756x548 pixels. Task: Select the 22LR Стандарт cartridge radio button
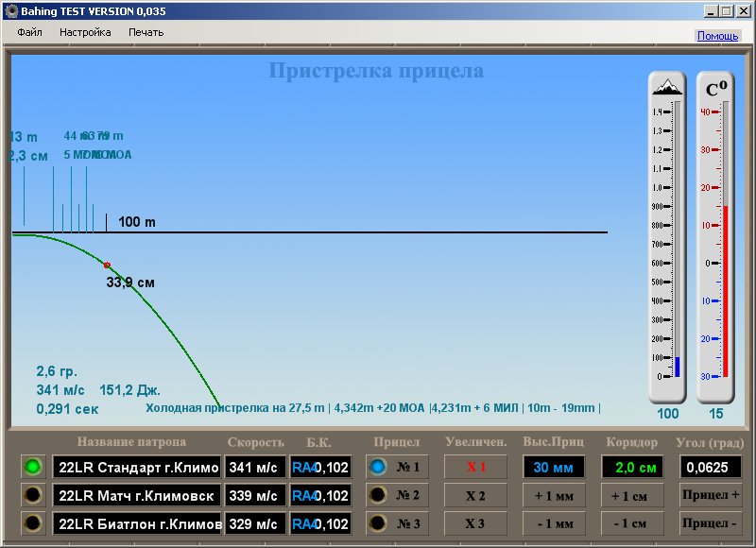coord(33,467)
